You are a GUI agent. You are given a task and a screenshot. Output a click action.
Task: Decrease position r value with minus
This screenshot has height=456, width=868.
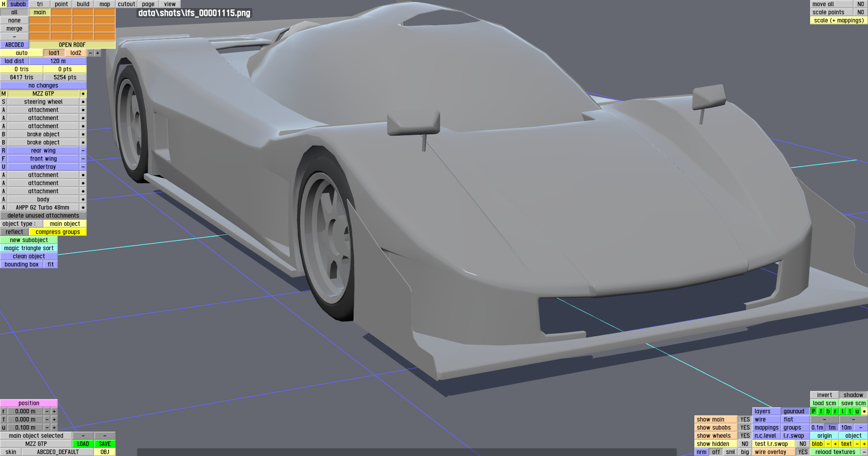coord(47,411)
